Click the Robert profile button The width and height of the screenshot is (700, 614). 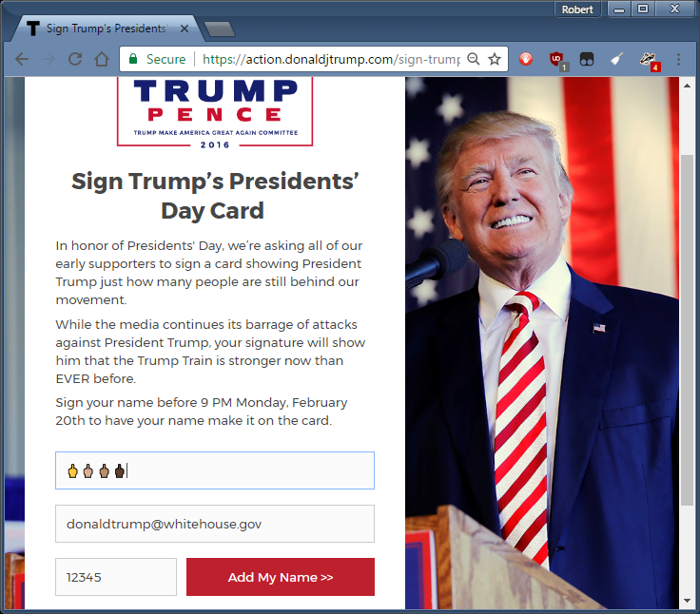tap(576, 10)
